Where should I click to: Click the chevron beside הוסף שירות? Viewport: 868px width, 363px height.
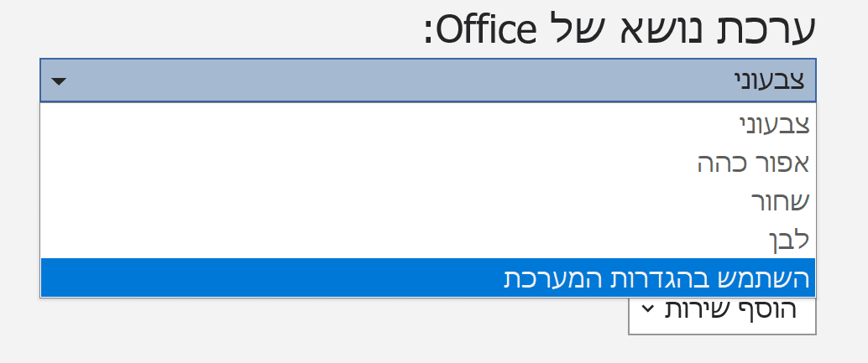point(646,309)
